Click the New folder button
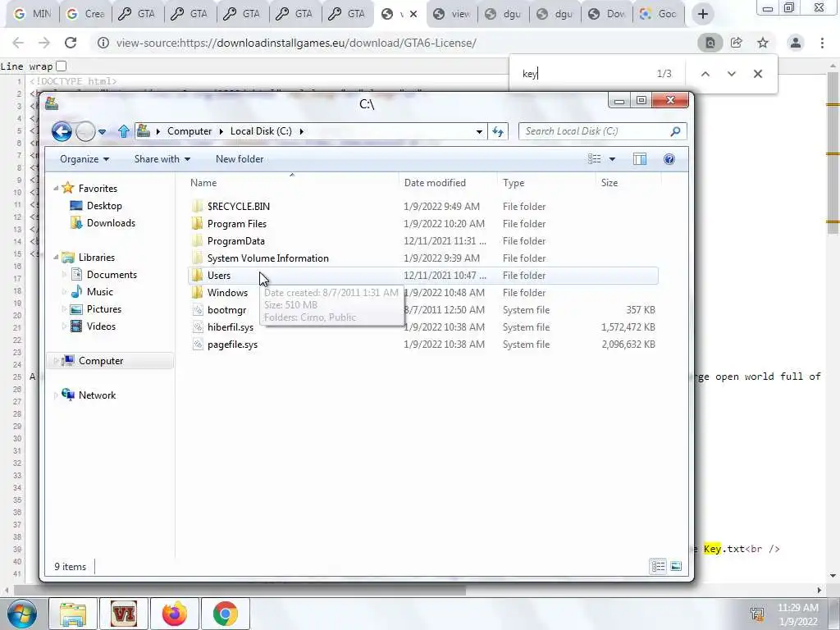 click(x=240, y=159)
